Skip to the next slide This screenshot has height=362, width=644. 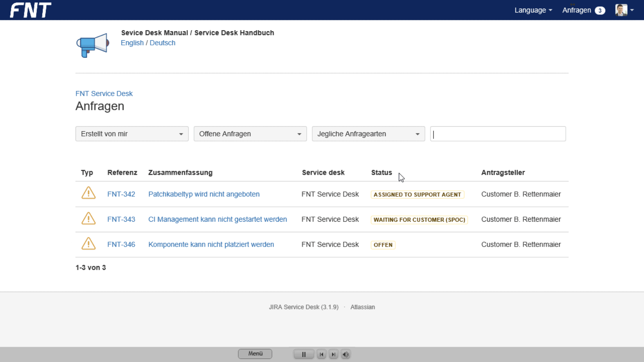click(x=333, y=354)
